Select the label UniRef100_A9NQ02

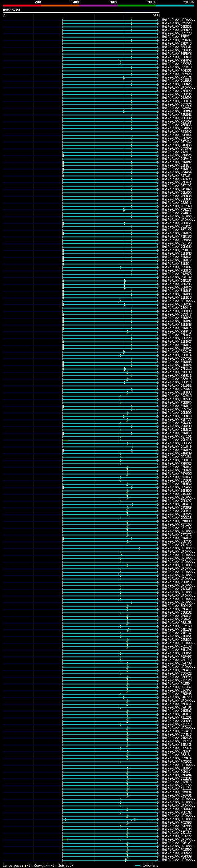tap(177, 61)
